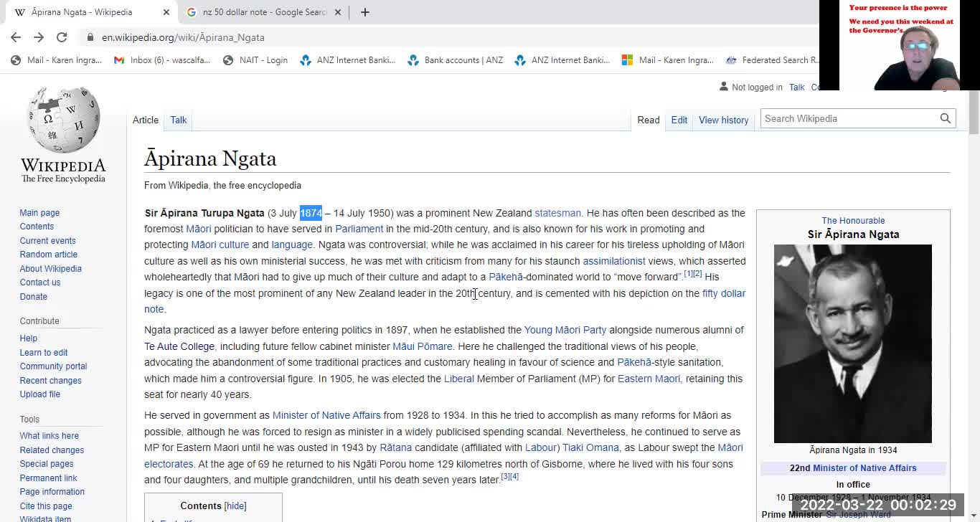The width and height of the screenshot is (980, 522).
Task: Open Recent changes link
Action: click(50, 381)
